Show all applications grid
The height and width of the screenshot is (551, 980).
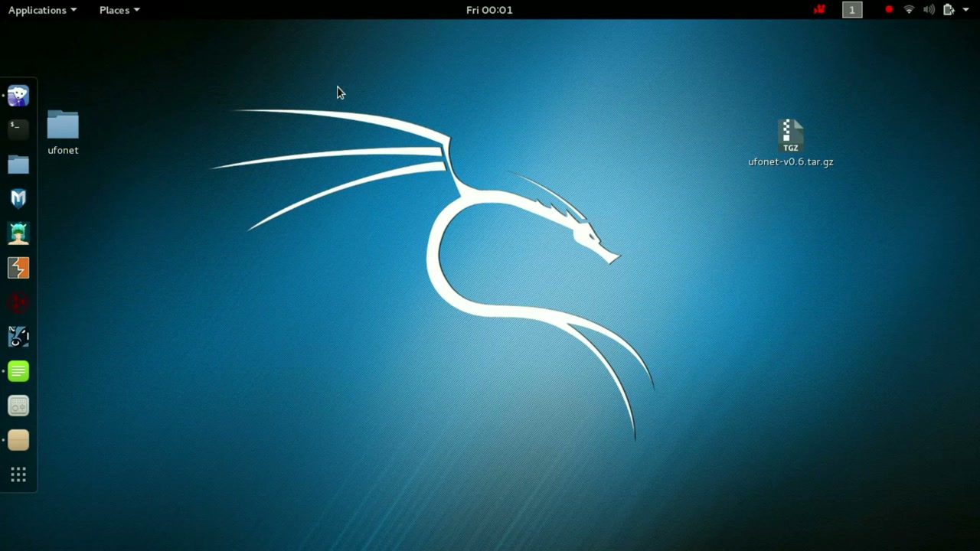(18, 475)
